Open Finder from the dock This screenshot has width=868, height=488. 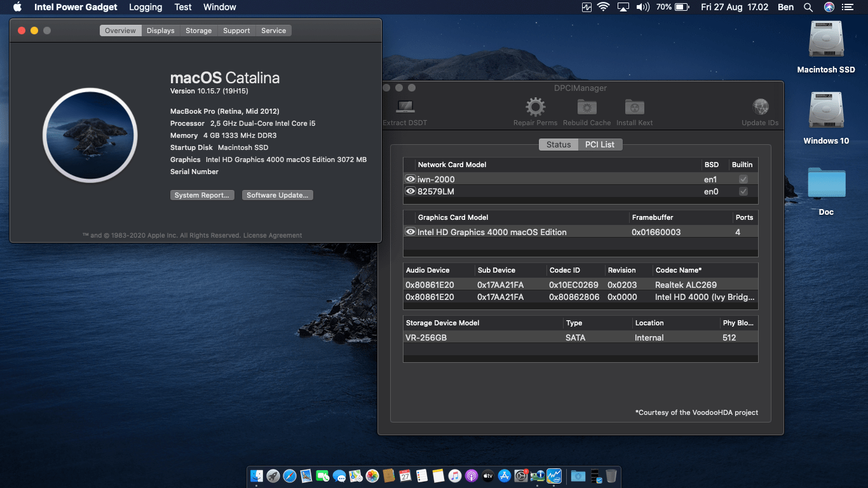point(257,475)
